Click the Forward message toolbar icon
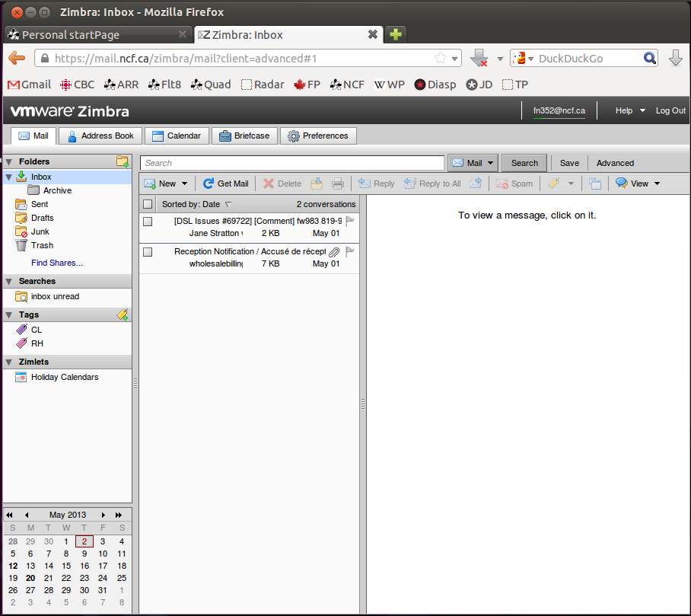This screenshot has height=616, width=691. click(476, 184)
